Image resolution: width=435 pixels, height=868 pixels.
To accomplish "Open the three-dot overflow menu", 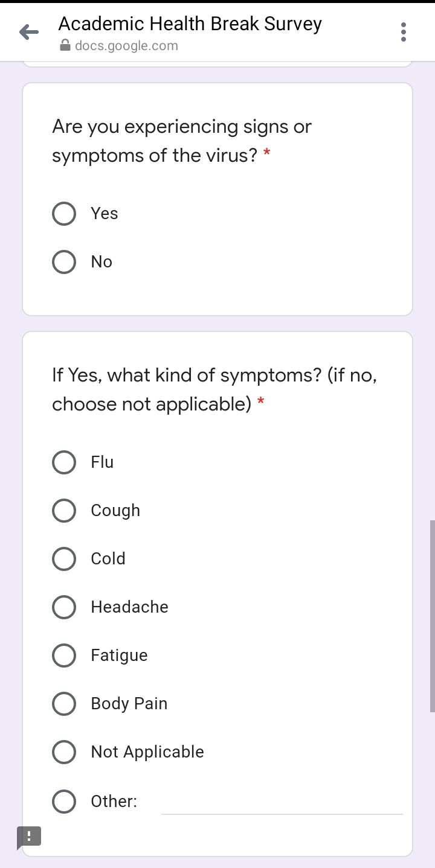I will pos(404,32).
